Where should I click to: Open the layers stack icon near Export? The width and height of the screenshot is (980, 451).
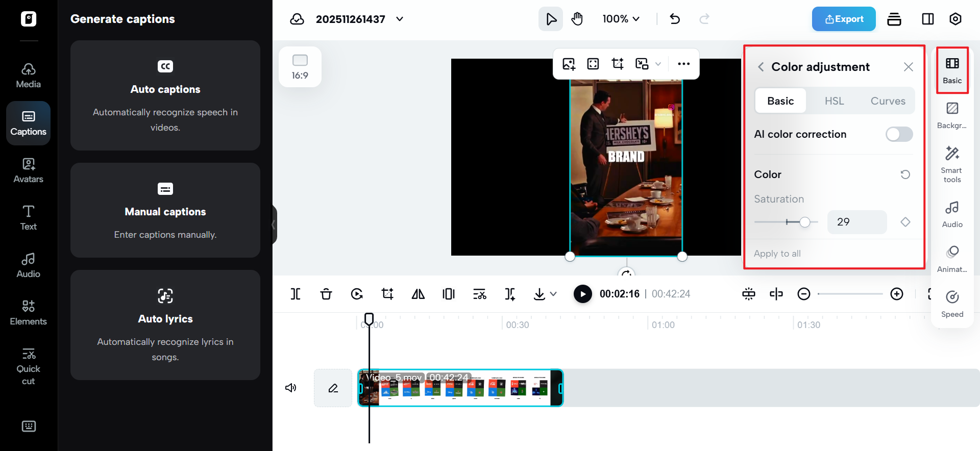pyautogui.click(x=894, y=19)
